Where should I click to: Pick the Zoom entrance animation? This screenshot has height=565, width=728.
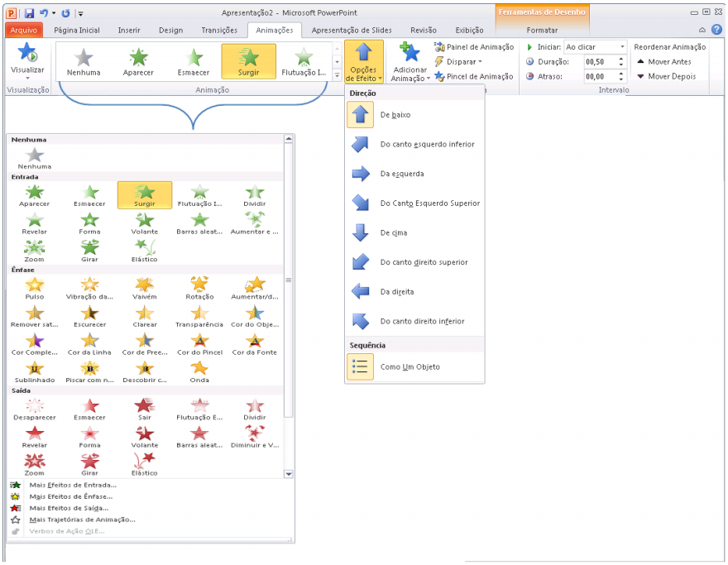pos(35,251)
